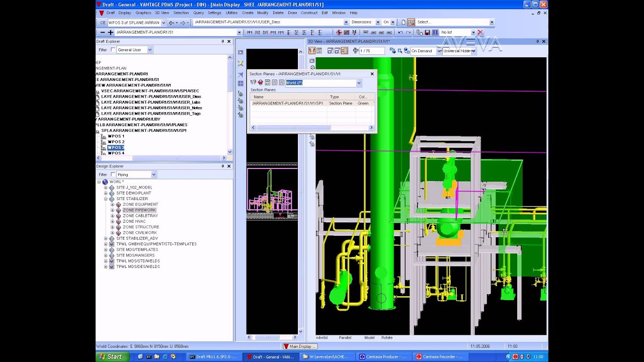Click the highlighted icon left of Select field
644x362 pixels.
(411, 22)
